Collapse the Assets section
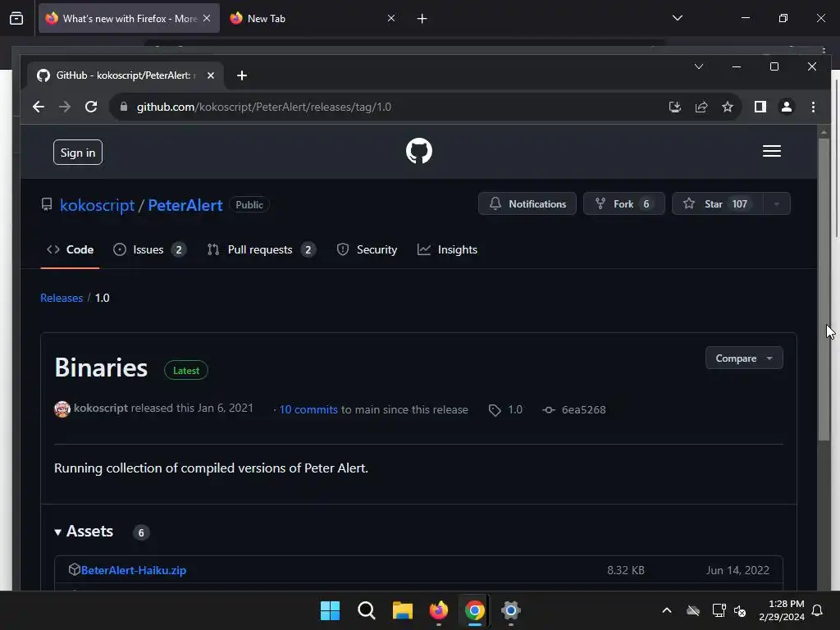 [x=84, y=532]
